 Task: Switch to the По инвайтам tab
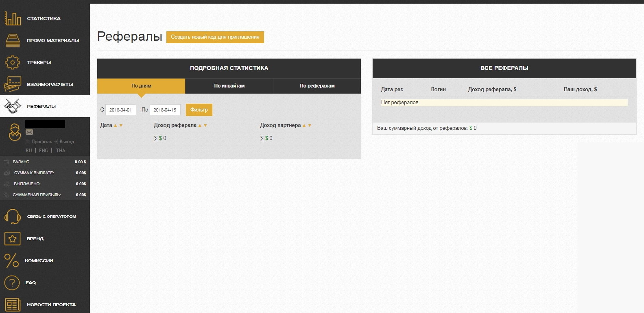229,86
